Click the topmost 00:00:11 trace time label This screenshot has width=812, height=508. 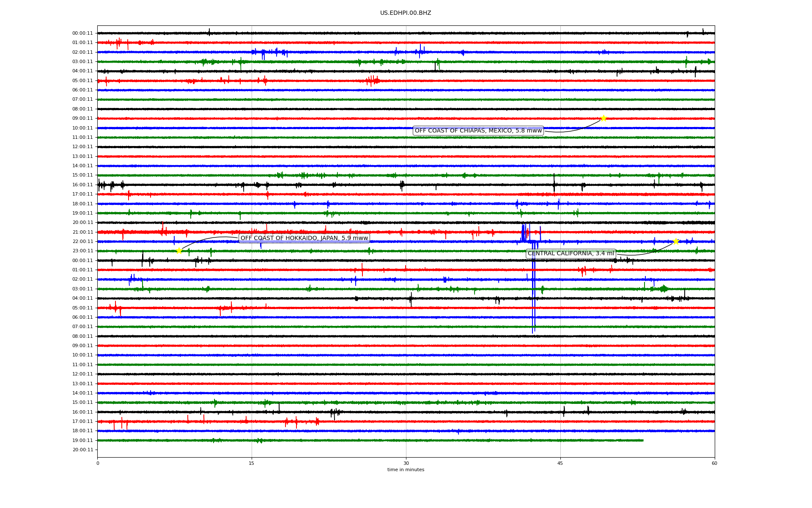click(82, 33)
